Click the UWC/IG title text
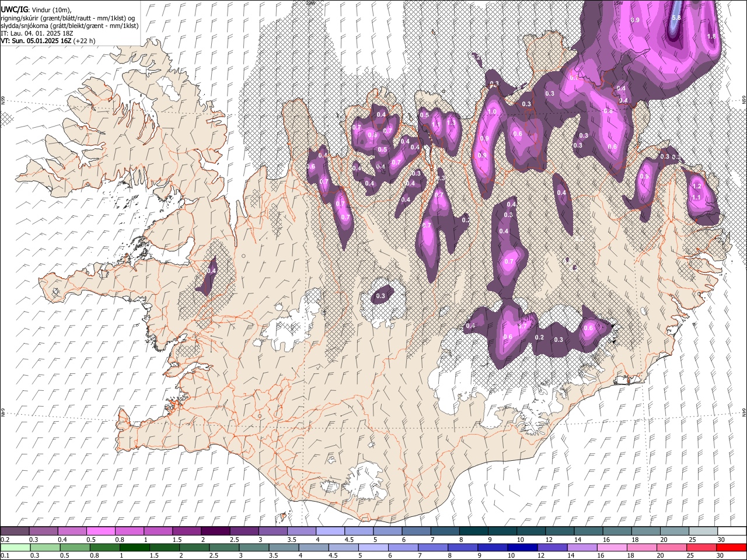The height and width of the screenshot is (560, 747). tap(14, 9)
